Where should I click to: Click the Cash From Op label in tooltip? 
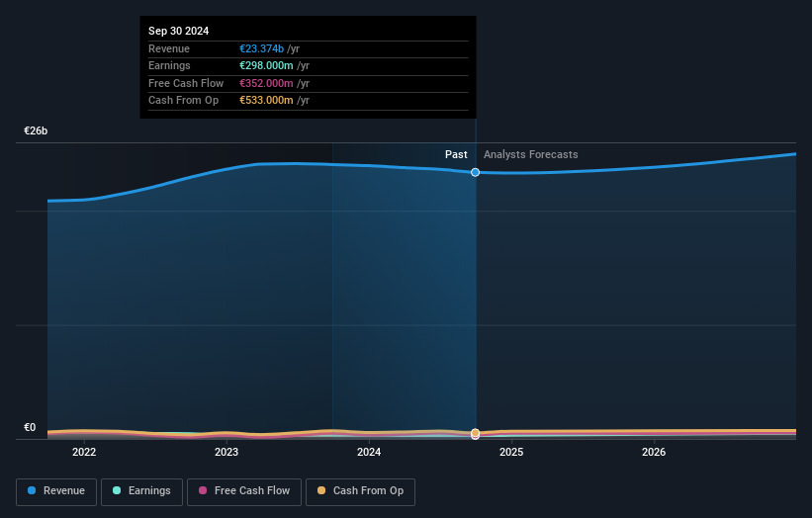pos(183,101)
